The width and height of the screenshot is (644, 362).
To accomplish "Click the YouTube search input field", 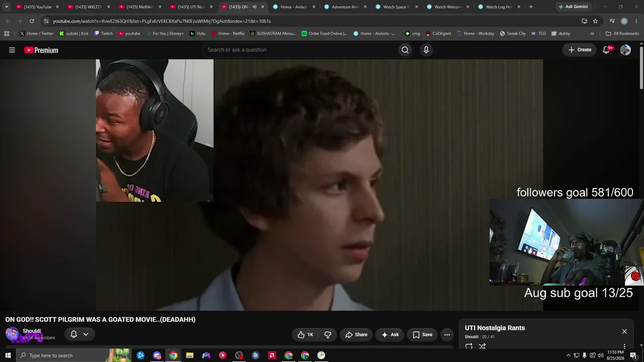I will [300, 50].
